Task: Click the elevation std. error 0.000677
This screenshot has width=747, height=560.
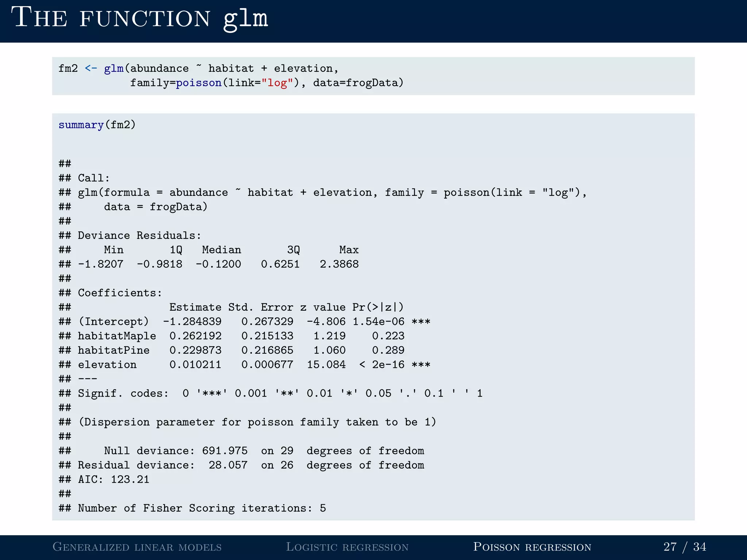Action: coord(267,365)
